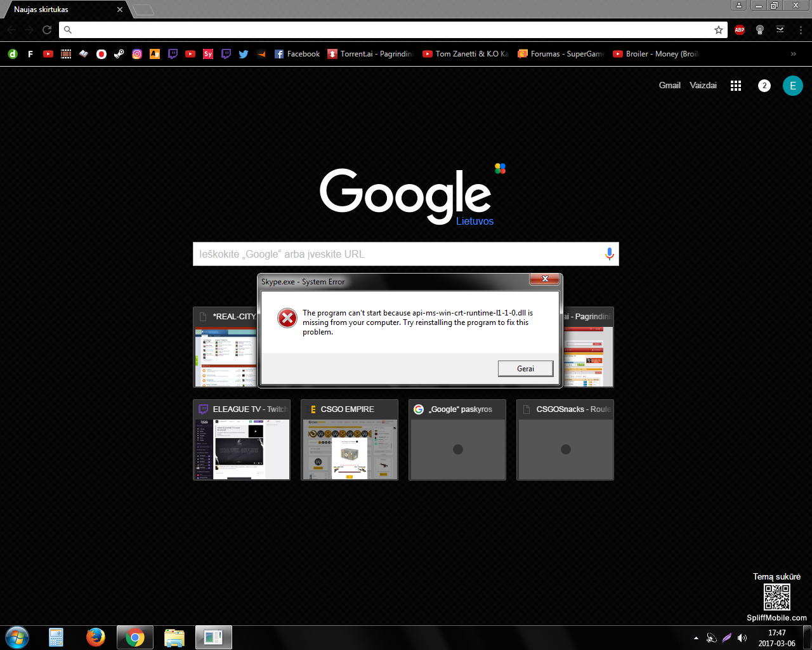Open the Steam extension icon in toolbar
Screen dimensions: 812x650
(780, 30)
